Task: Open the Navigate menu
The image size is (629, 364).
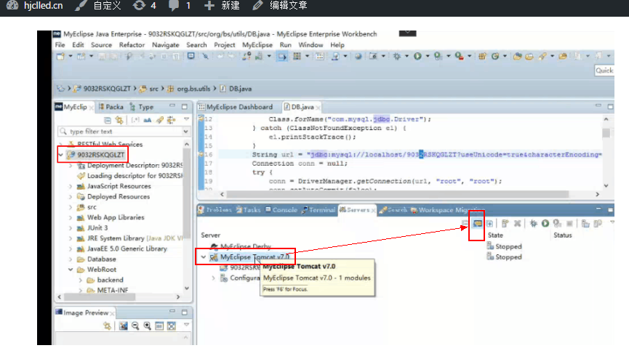Action: [x=165, y=45]
